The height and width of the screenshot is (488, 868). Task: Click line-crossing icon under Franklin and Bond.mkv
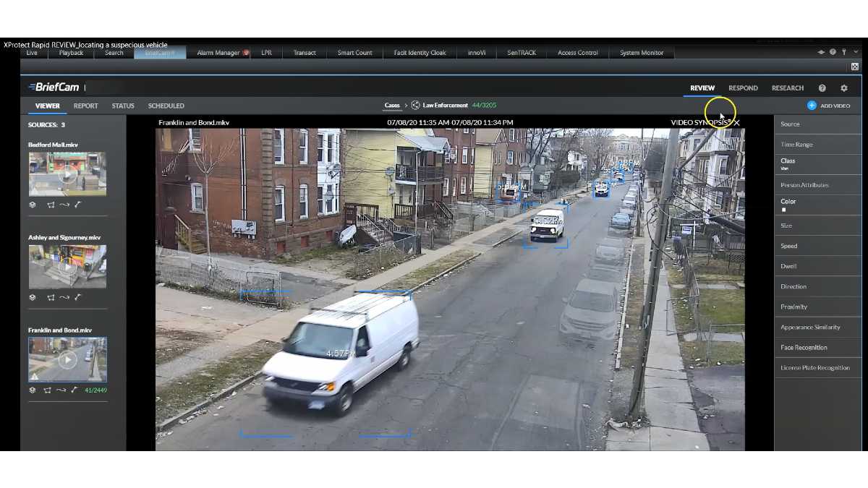tap(75, 390)
